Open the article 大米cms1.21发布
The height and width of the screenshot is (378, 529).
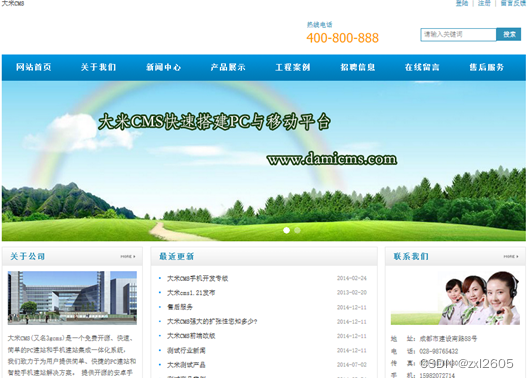[x=191, y=293]
